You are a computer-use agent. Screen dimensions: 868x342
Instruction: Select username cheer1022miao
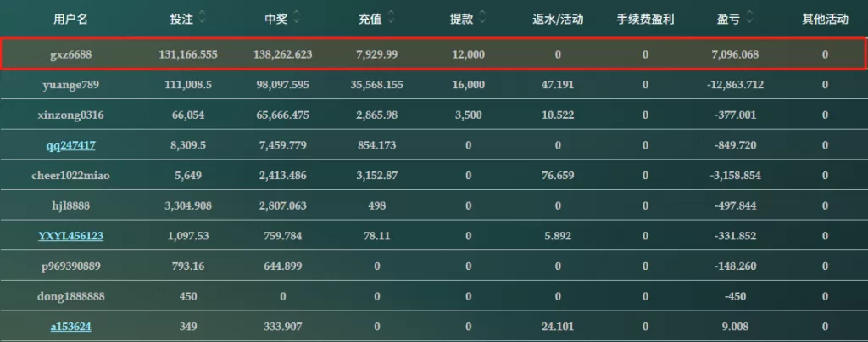(x=70, y=176)
